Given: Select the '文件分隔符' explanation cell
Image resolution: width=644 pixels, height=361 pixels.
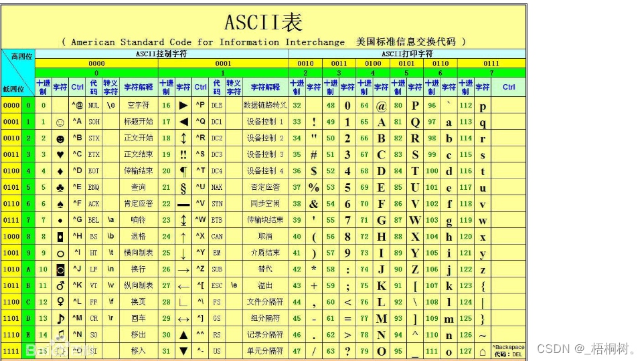Looking at the screenshot, I should (x=265, y=302).
